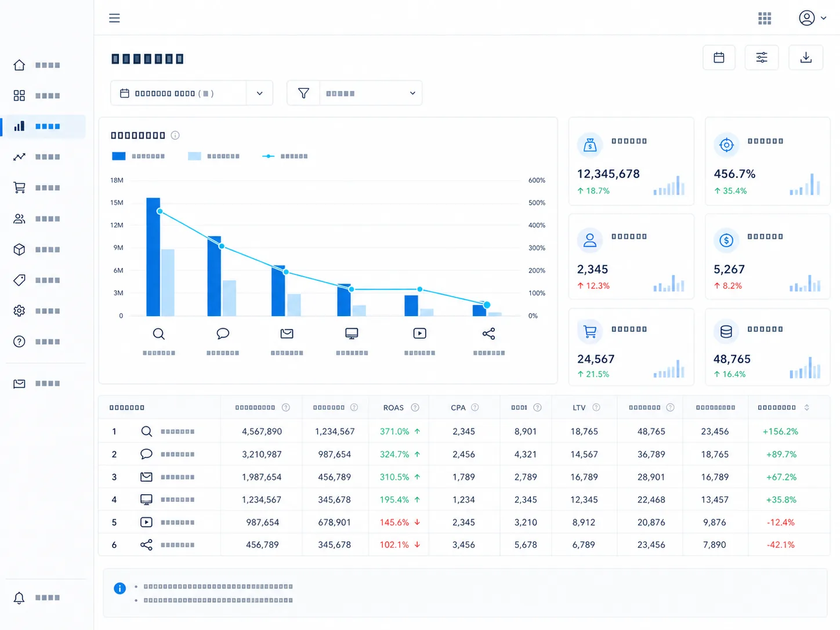This screenshot has height=630, width=840.
Task: Toggle the line series legend marker
Action: point(268,156)
